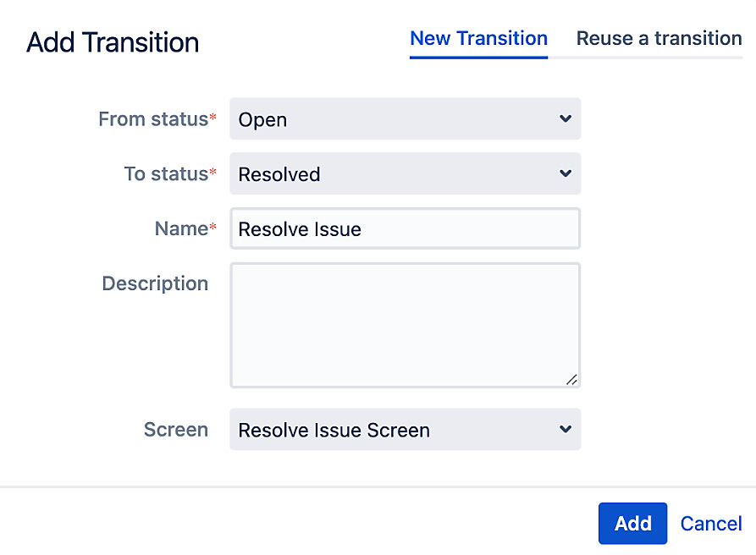Switch to the Reuse a transition tab
The image size is (756, 555).
pos(658,38)
